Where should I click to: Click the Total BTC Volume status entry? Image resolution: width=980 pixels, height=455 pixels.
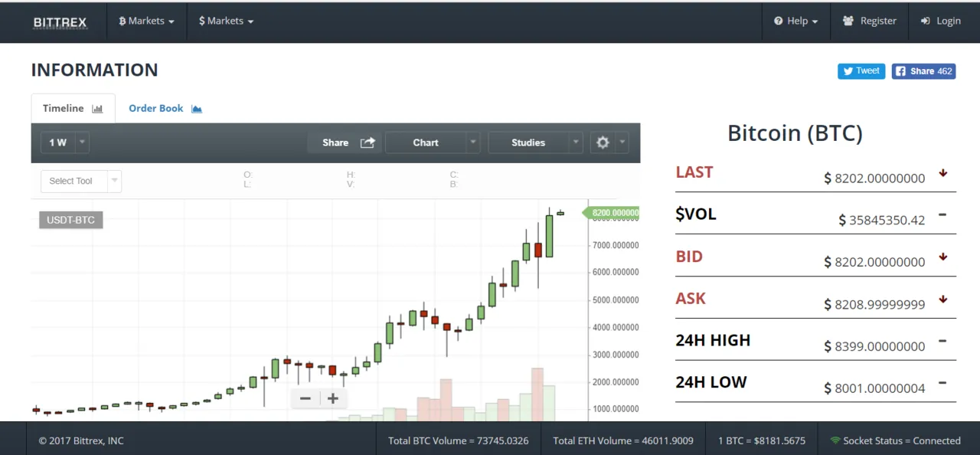click(x=459, y=440)
